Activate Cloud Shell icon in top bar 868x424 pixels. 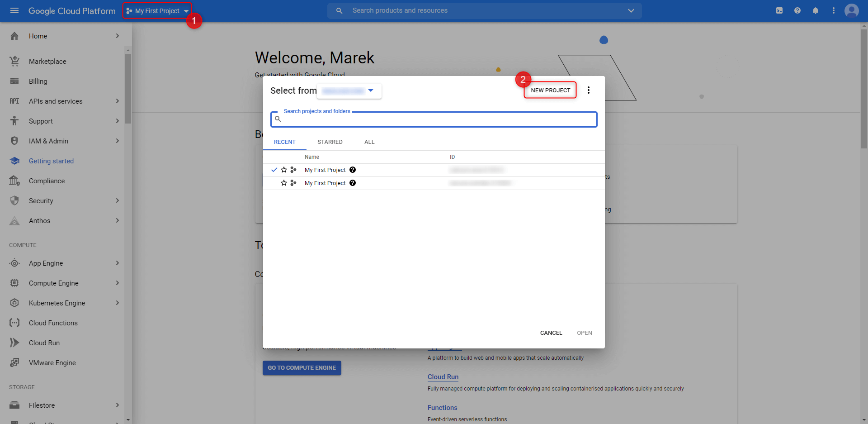(x=779, y=10)
